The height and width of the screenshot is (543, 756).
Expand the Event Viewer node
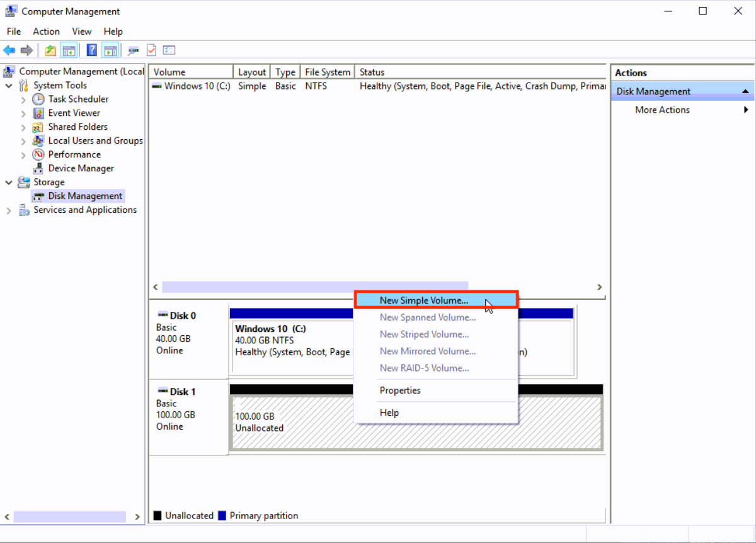pyautogui.click(x=23, y=113)
